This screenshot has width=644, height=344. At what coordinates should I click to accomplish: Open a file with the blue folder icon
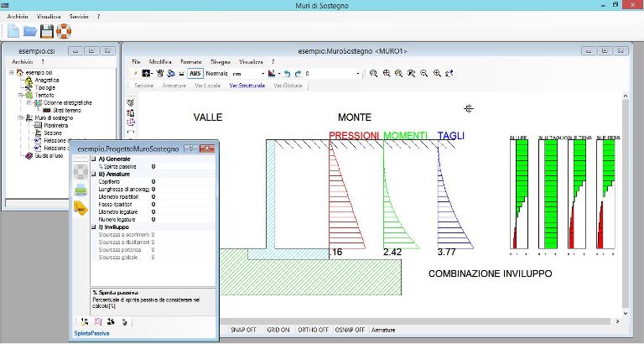click(29, 32)
